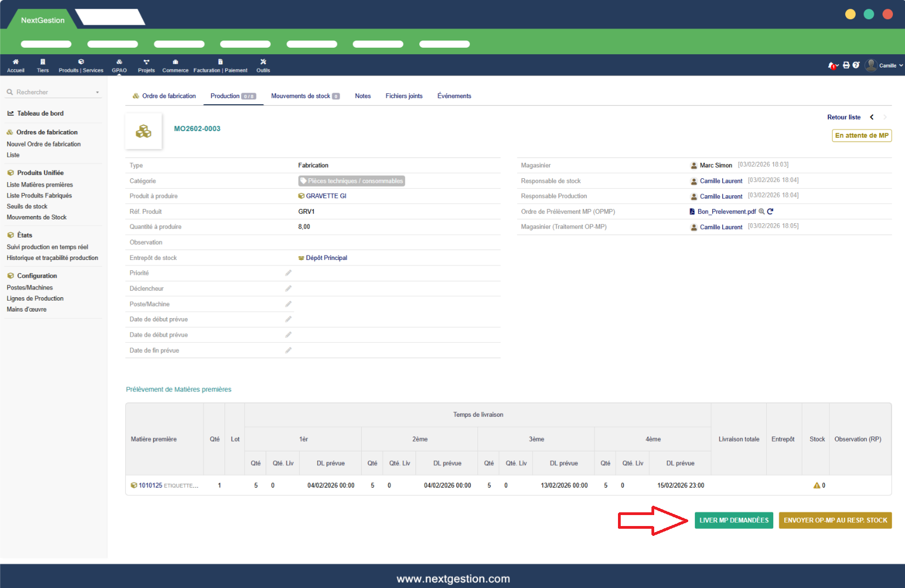Edit the Priorité field pencil icon
This screenshot has width=905, height=588.
[288, 273]
